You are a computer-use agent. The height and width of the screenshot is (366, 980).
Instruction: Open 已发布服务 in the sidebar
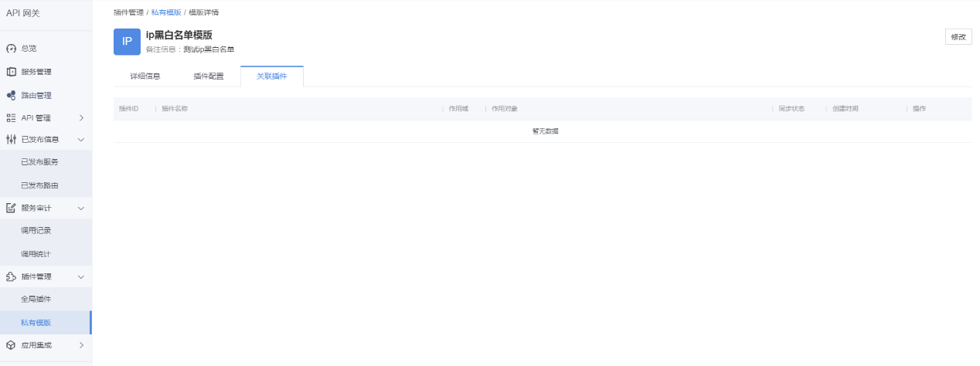point(39,162)
